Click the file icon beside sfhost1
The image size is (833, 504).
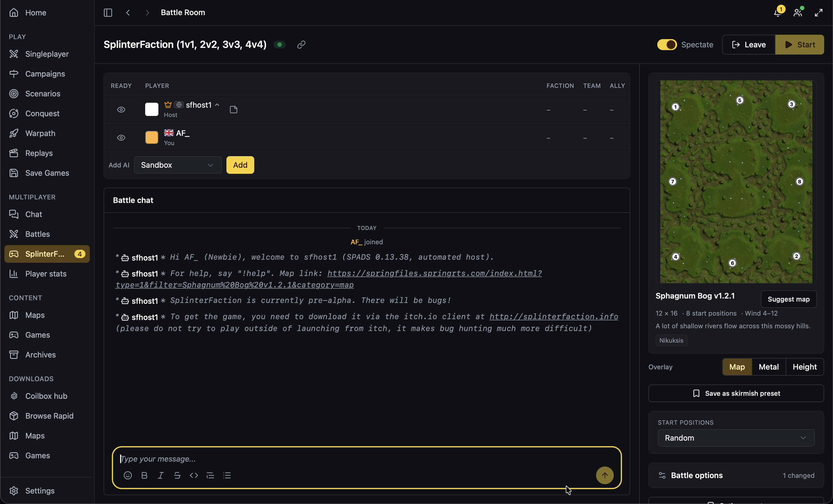tap(234, 110)
